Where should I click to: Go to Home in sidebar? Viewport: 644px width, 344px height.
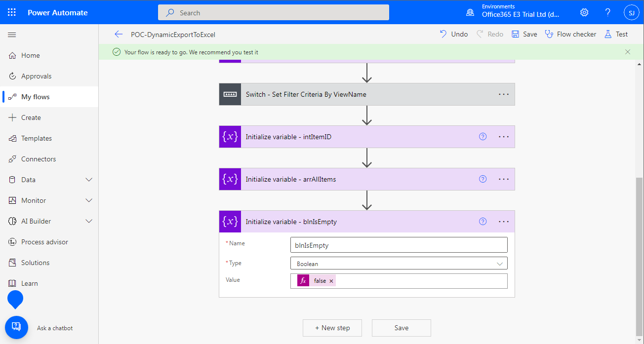pyautogui.click(x=49, y=55)
